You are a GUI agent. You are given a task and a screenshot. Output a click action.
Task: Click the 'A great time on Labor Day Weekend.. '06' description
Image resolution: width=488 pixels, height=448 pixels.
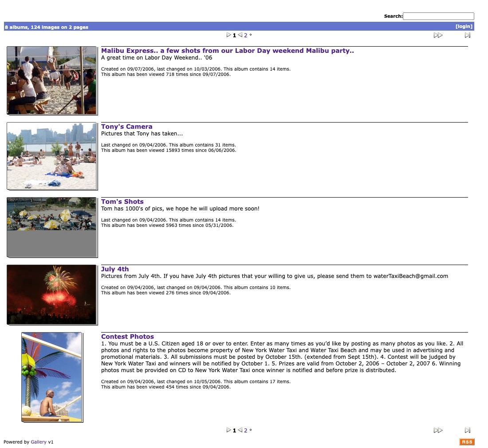pyautogui.click(x=157, y=58)
